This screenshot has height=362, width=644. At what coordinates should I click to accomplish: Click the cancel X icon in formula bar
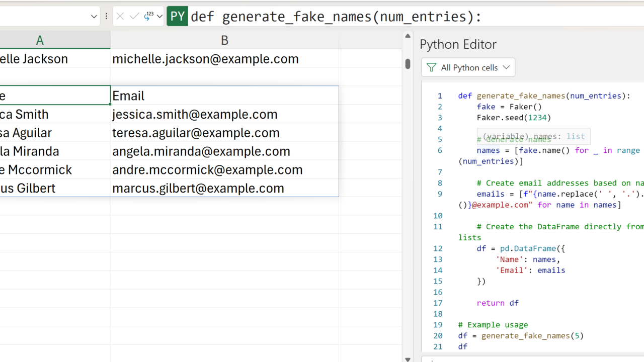pos(120,17)
